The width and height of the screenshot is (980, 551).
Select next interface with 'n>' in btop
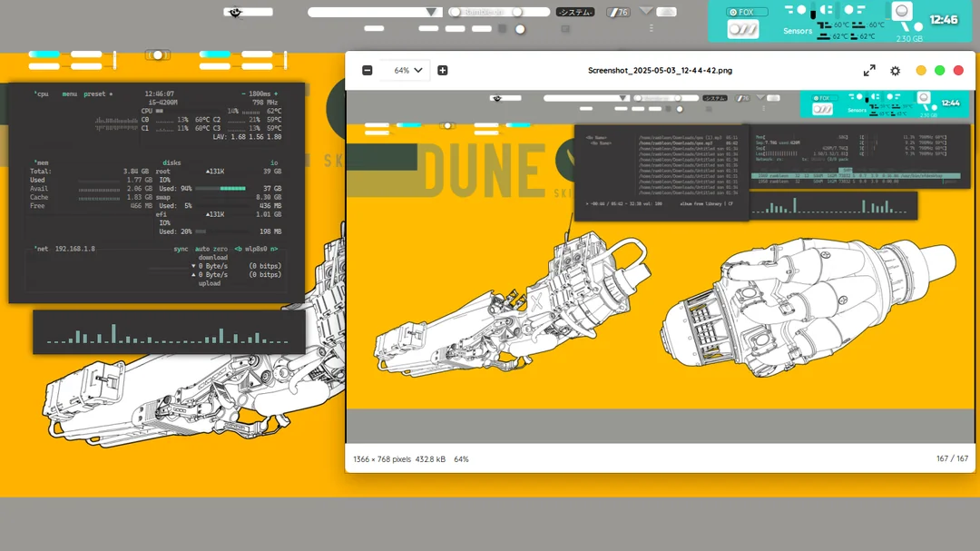click(x=274, y=249)
